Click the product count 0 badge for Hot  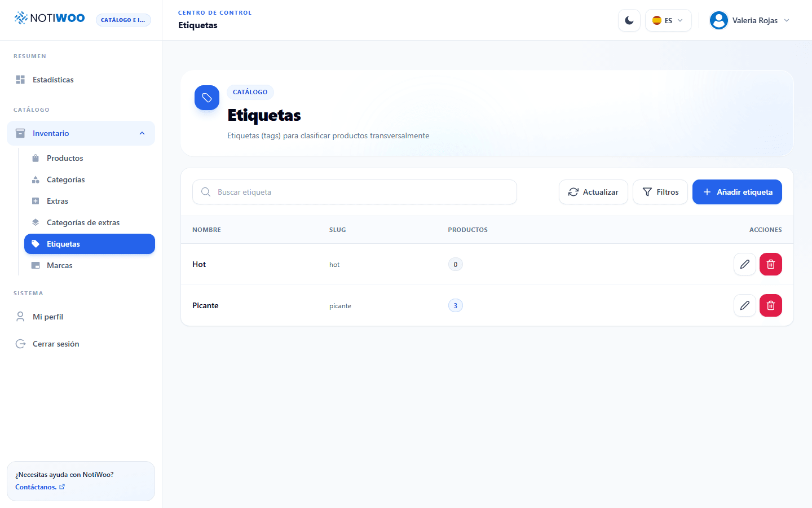(456, 264)
